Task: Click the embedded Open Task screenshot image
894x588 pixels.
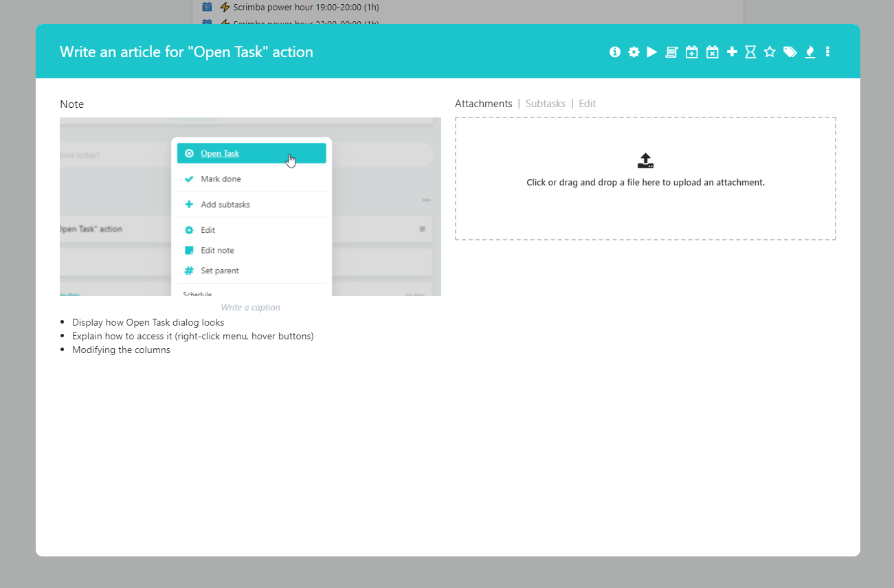Action: point(250,207)
